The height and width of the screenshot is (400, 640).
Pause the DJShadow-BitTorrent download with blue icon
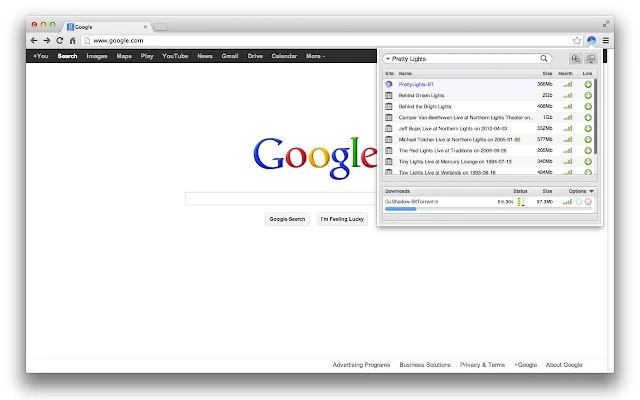[579, 202]
